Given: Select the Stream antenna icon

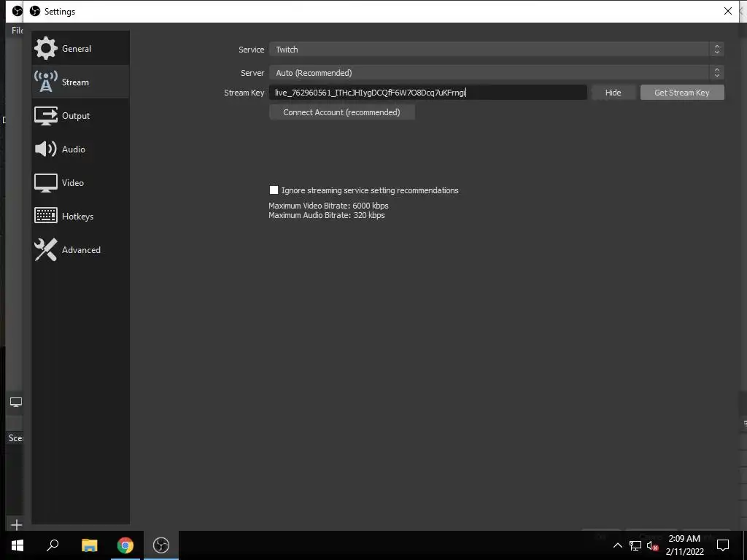Looking at the screenshot, I should point(46,82).
